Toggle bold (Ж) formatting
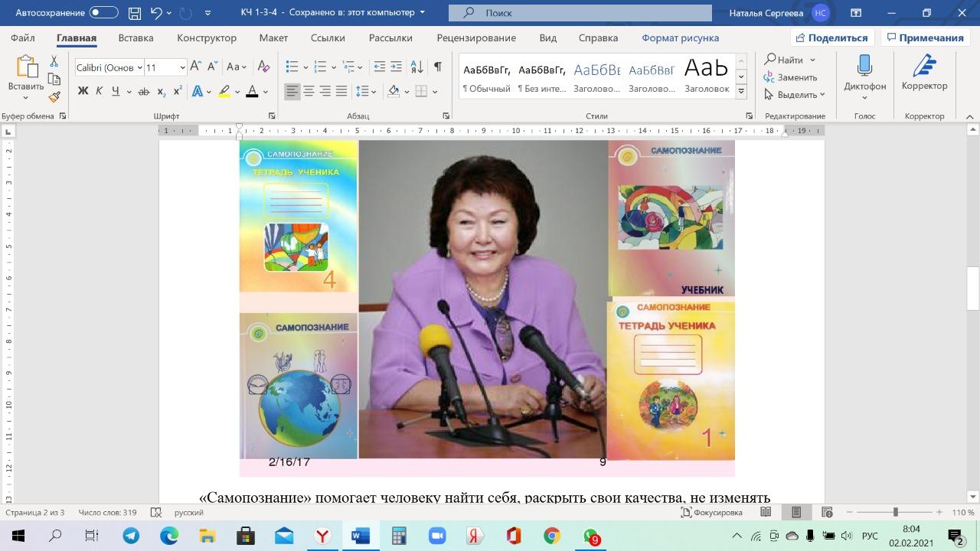Screen dimensions: 980x551 point(83,92)
